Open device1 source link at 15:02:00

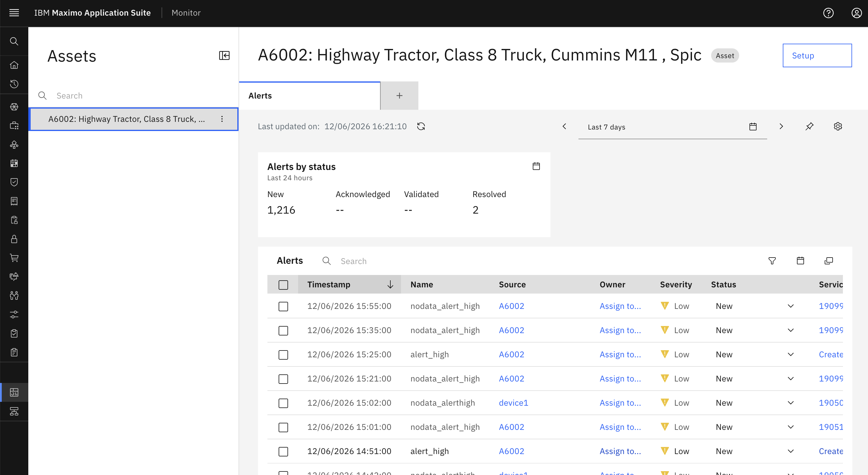pos(513,403)
